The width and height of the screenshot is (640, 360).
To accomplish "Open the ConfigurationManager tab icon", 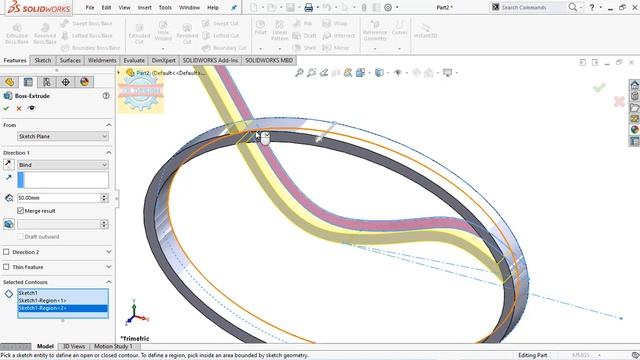I will click(x=47, y=82).
